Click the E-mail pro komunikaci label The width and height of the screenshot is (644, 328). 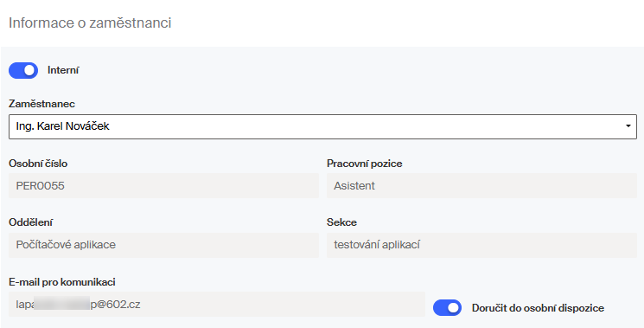pos(62,282)
